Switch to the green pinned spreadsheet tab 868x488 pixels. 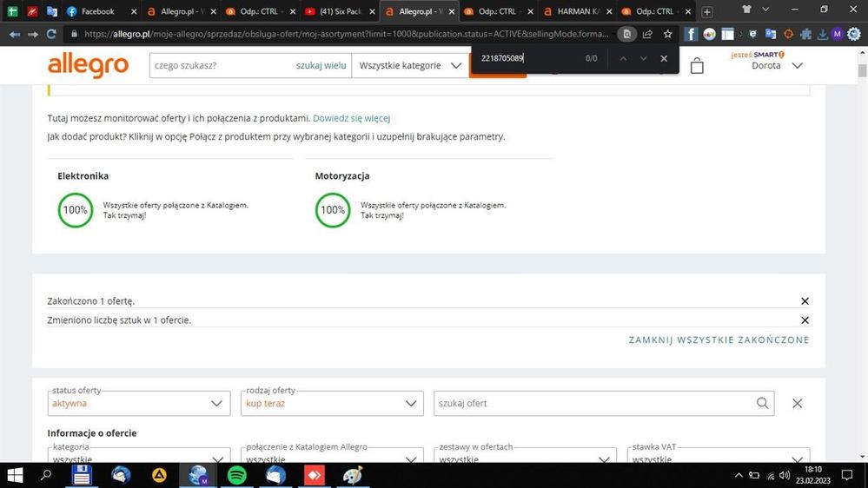click(12, 11)
